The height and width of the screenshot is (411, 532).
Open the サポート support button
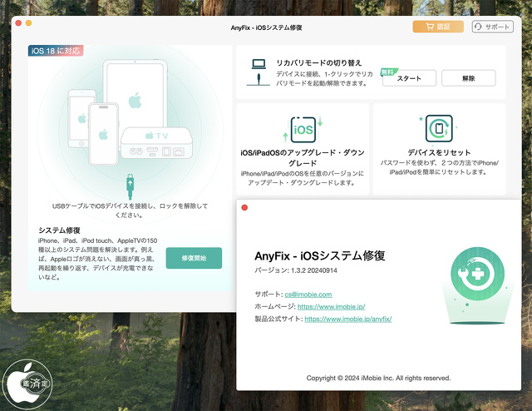click(492, 27)
